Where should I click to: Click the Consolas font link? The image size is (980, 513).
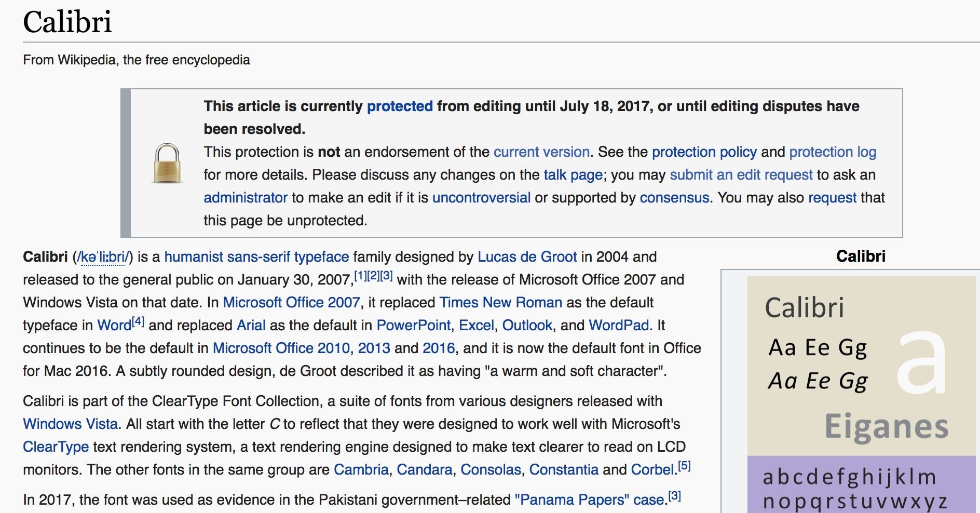click(491, 470)
